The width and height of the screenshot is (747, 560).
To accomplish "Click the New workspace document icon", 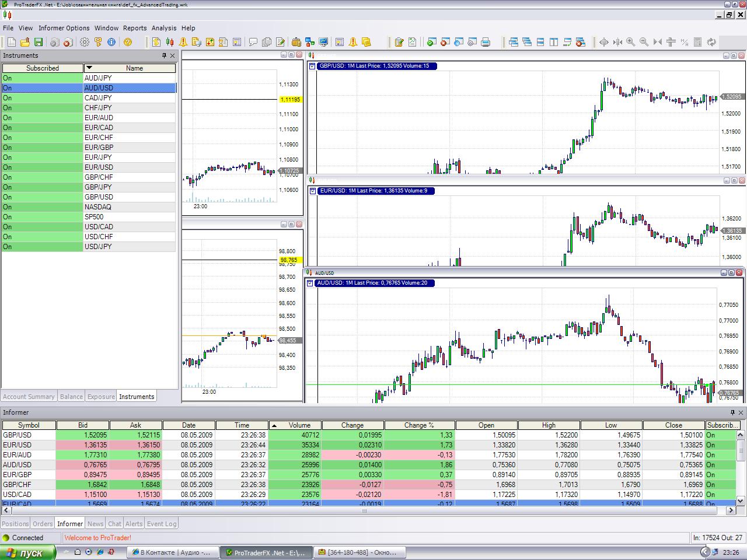I will [x=12, y=42].
